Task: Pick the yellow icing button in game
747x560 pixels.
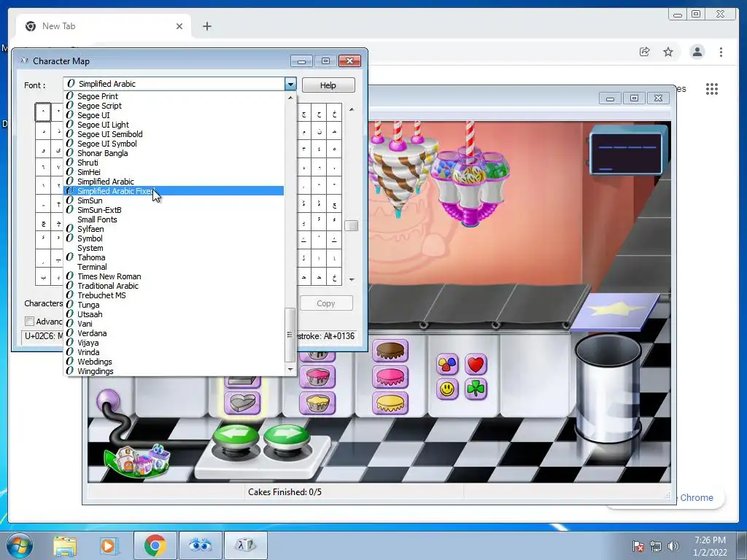Action: [x=390, y=402]
